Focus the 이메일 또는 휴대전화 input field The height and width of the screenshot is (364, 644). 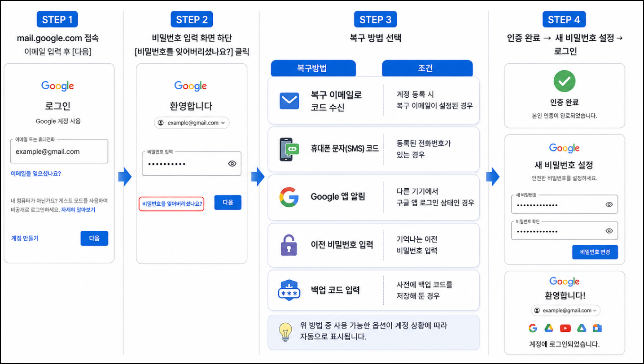click(59, 151)
